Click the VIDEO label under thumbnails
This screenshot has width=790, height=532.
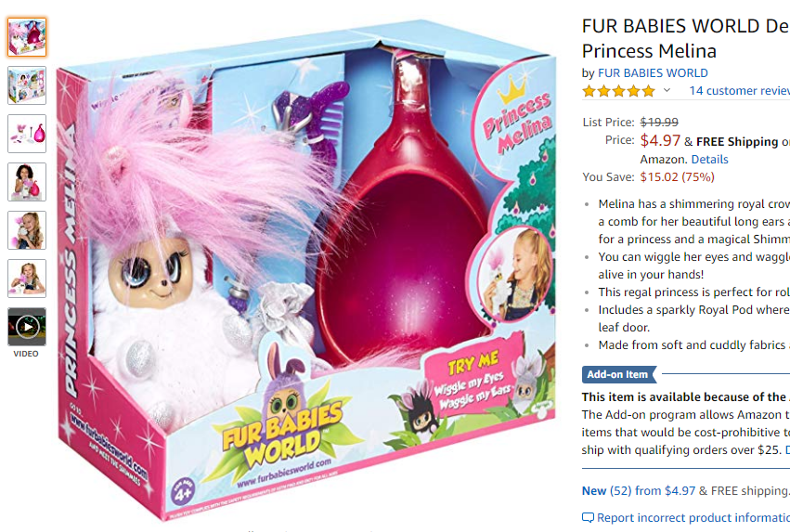point(26,354)
